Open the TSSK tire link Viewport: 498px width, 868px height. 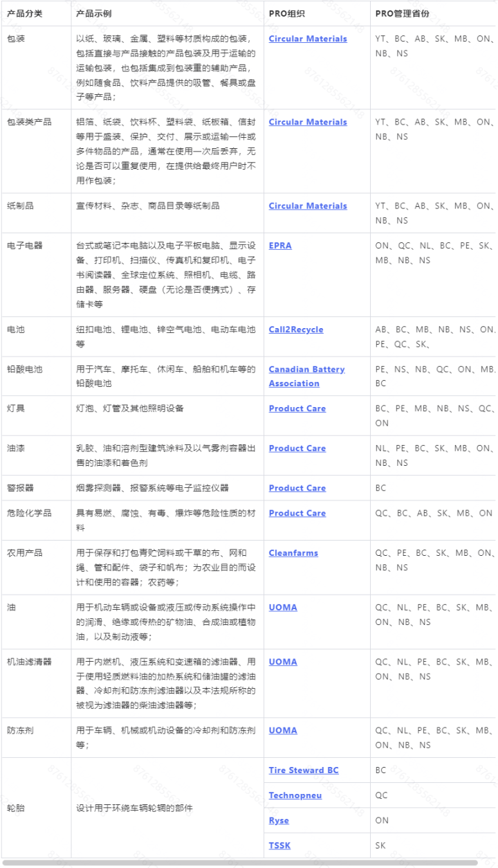(x=279, y=845)
